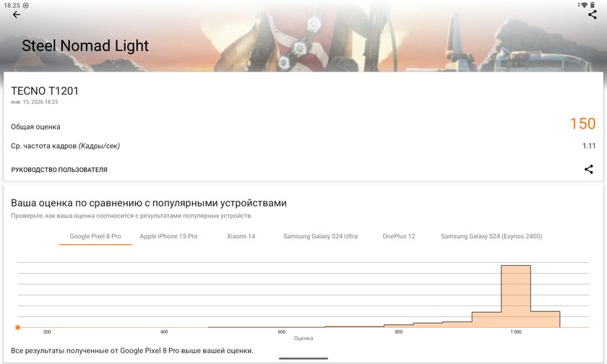607x364 pixels.
Task: Go back using the arrow icon
Action: click(16, 14)
